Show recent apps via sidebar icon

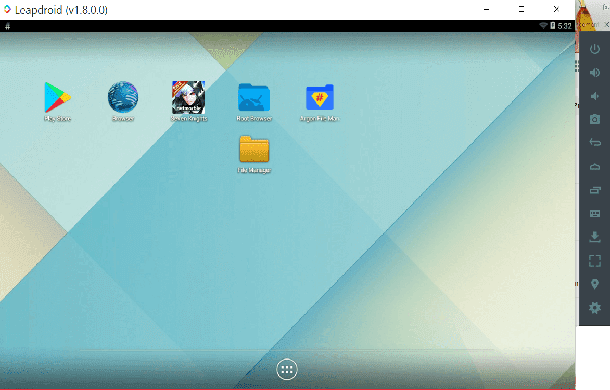tap(595, 190)
